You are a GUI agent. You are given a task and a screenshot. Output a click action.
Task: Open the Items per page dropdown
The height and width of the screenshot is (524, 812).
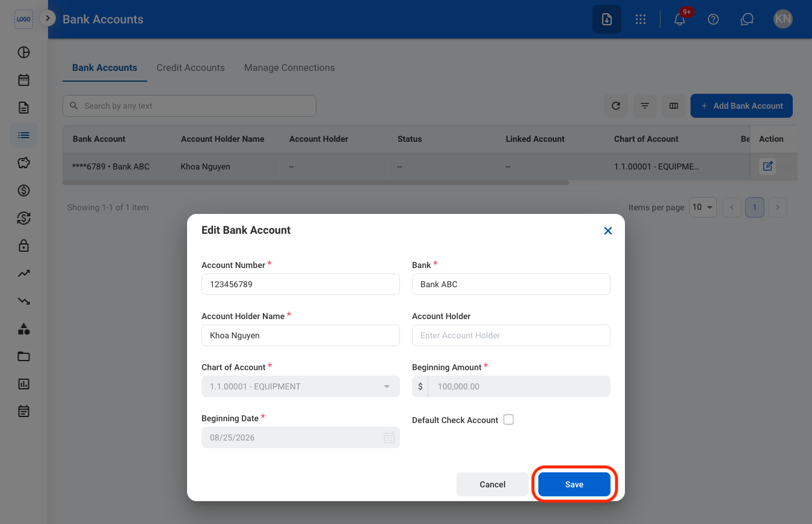703,207
